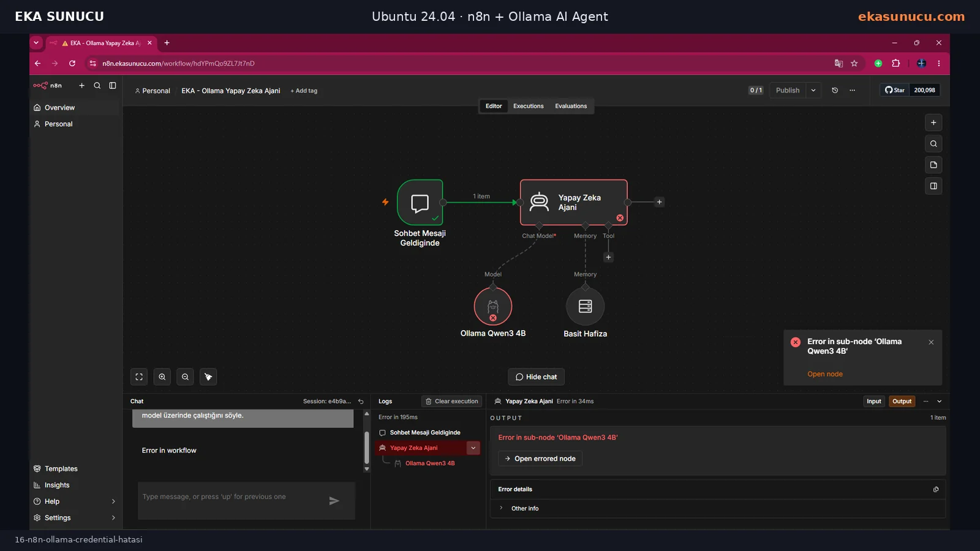Copy error details to clipboard
Image resolution: width=980 pixels, height=551 pixels.
click(x=936, y=489)
